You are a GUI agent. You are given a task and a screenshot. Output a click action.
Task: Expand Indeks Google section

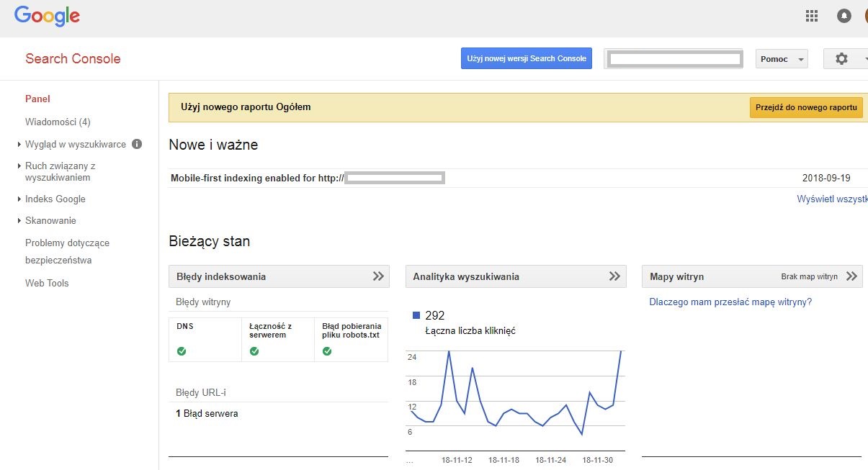tap(55, 199)
